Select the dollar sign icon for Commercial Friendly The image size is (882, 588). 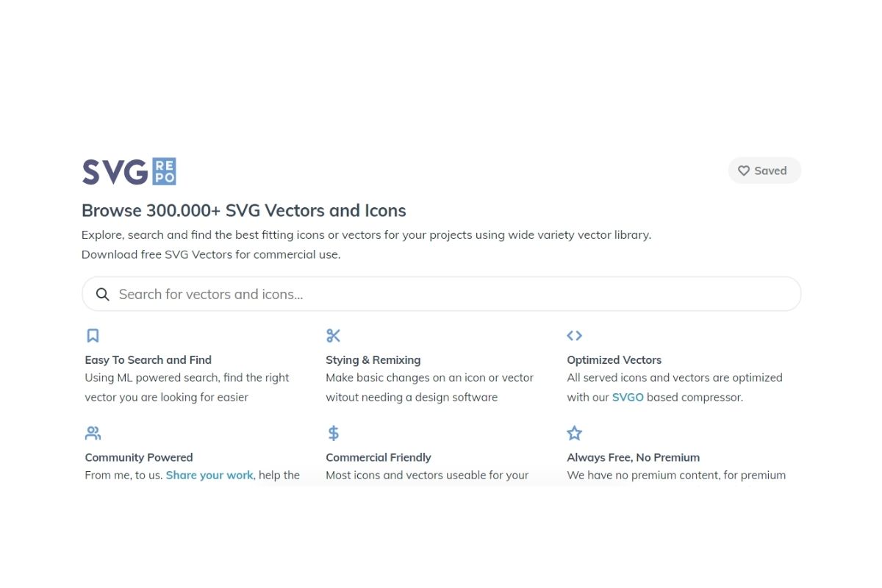point(334,433)
